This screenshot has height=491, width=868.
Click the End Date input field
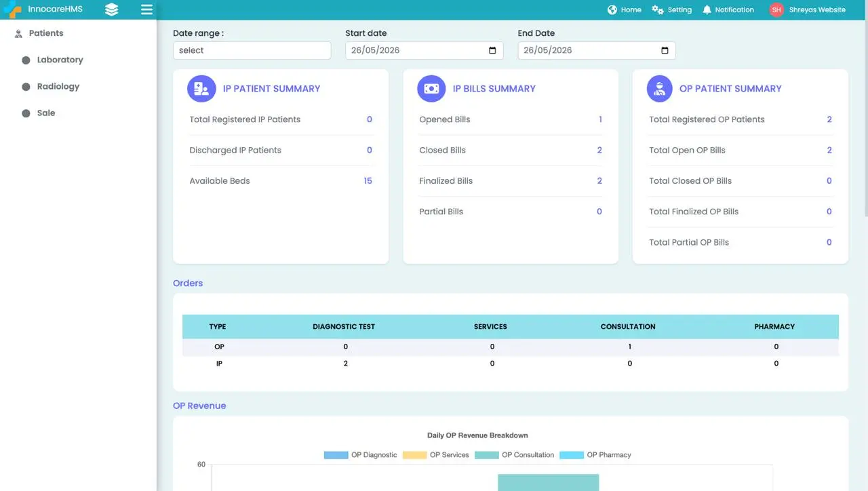click(597, 50)
